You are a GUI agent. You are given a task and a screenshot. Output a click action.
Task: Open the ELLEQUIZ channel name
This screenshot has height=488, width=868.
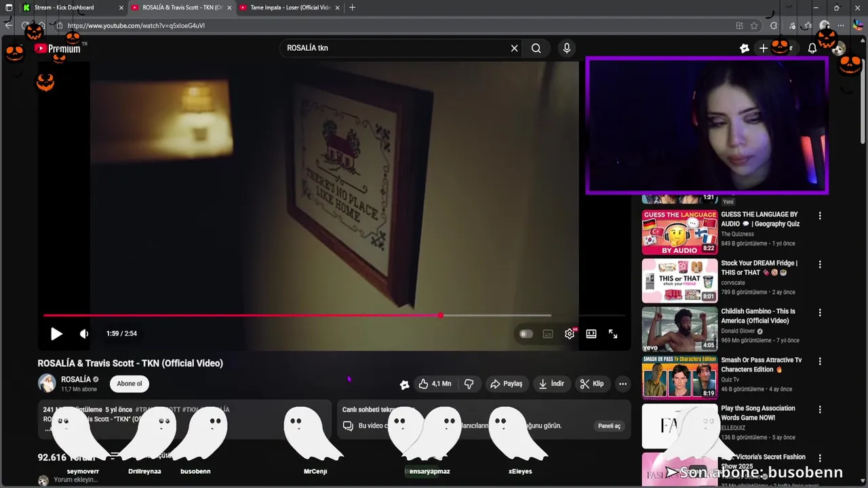(x=734, y=428)
